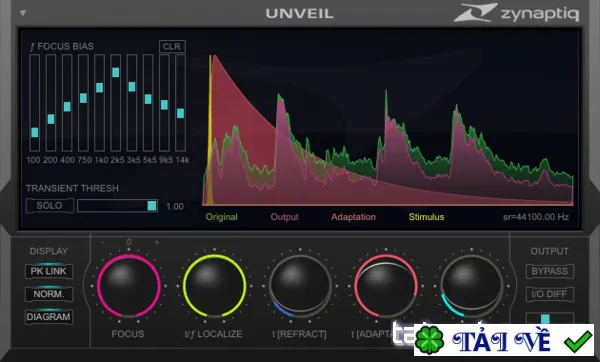The image size is (600, 362).
Task: Toggle the Stimulus curve legend
Action: point(426,217)
